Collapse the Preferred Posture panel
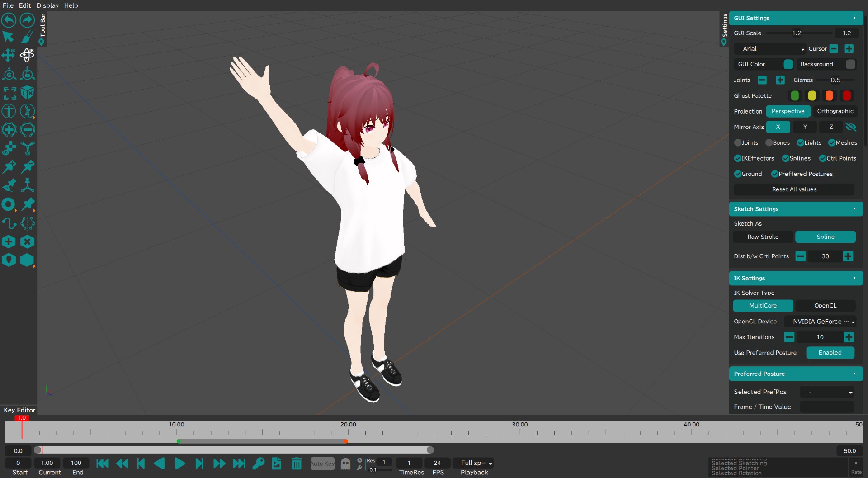This screenshot has height=478, width=868. 854,374
